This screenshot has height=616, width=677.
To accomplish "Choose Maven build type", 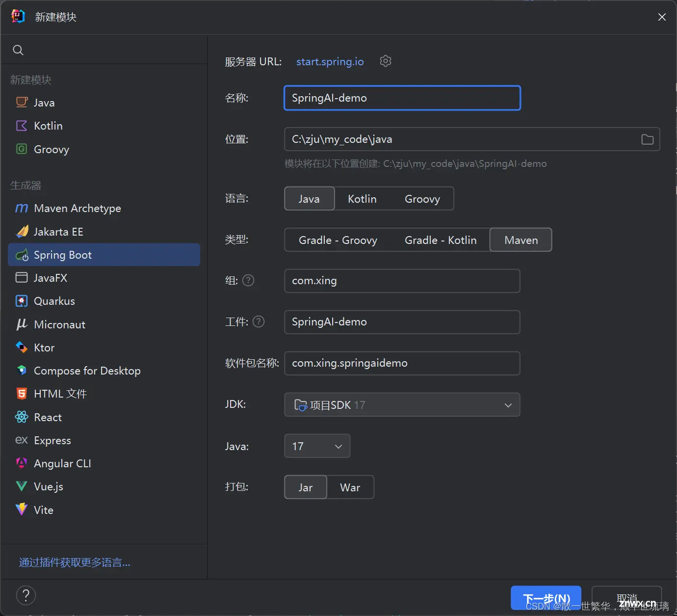I will 521,240.
